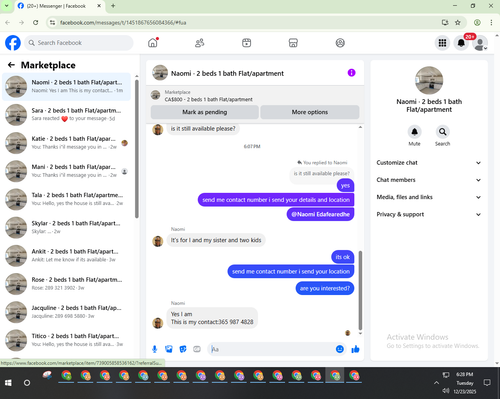
Task: Click the chat messages scrollbar
Action: 360,290
